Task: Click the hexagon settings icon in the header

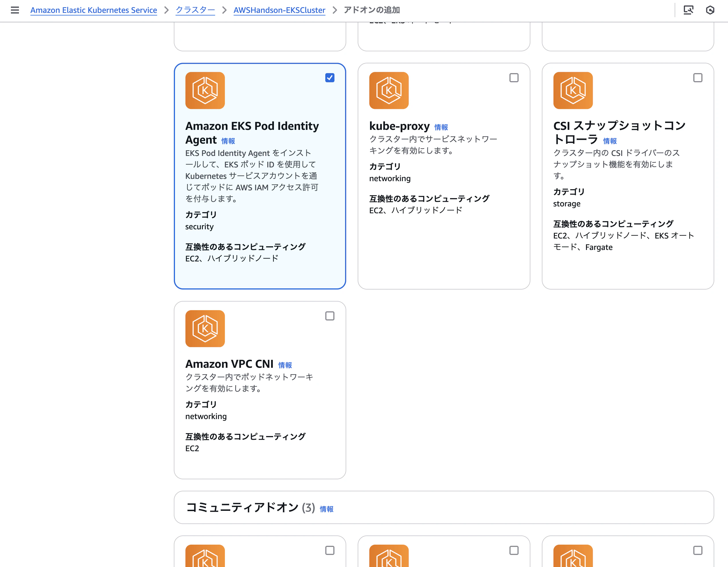Action: point(710,10)
